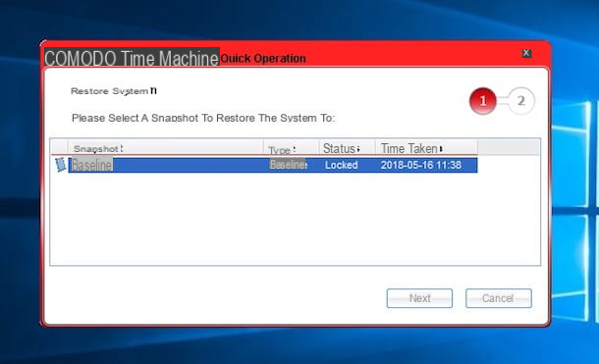Sort by the Time Taken column header
The height and width of the screenshot is (364, 599).
click(426, 148)
